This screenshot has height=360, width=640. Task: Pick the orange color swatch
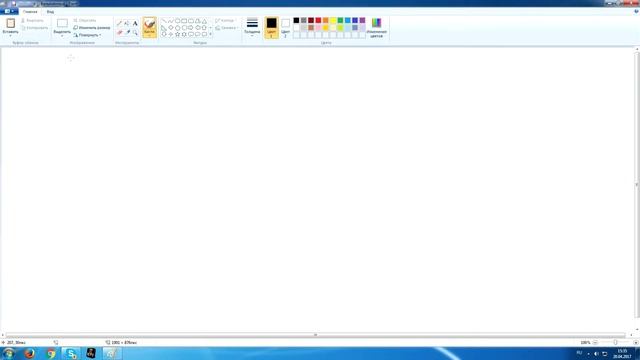tap(326, 20)
